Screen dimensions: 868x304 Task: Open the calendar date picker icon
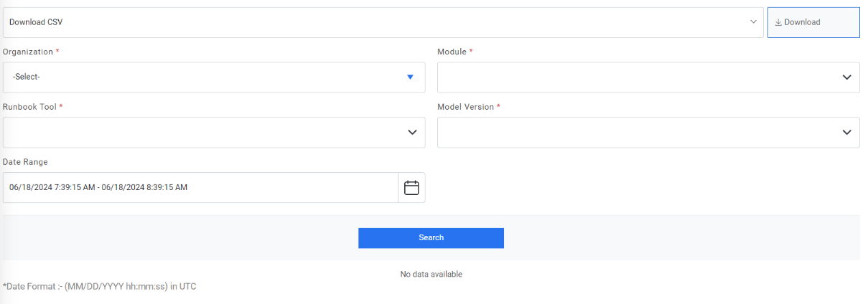point(411,188)
